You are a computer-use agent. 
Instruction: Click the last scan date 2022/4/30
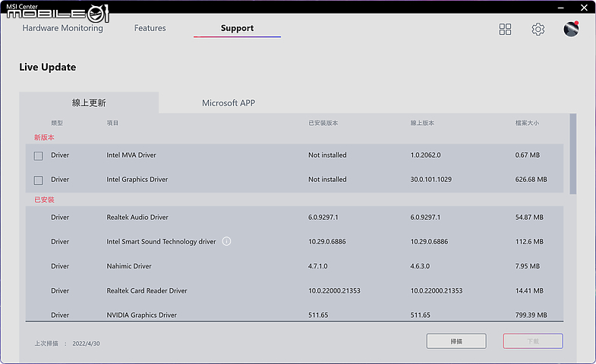[x=87, y=344]
